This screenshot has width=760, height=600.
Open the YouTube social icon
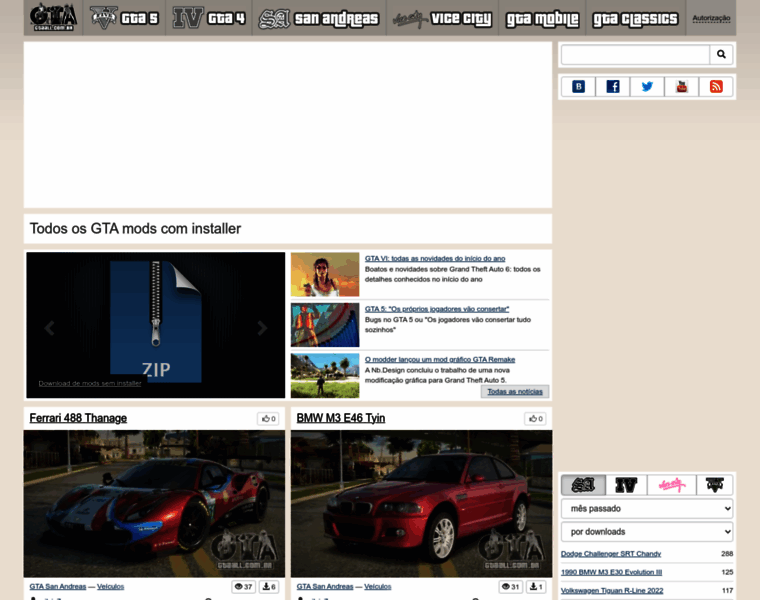coord(681,86)
